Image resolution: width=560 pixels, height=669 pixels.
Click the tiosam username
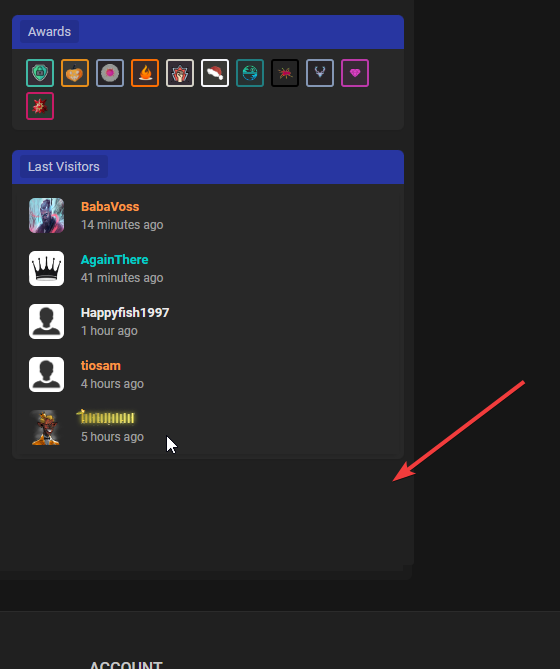pos(101,366)
